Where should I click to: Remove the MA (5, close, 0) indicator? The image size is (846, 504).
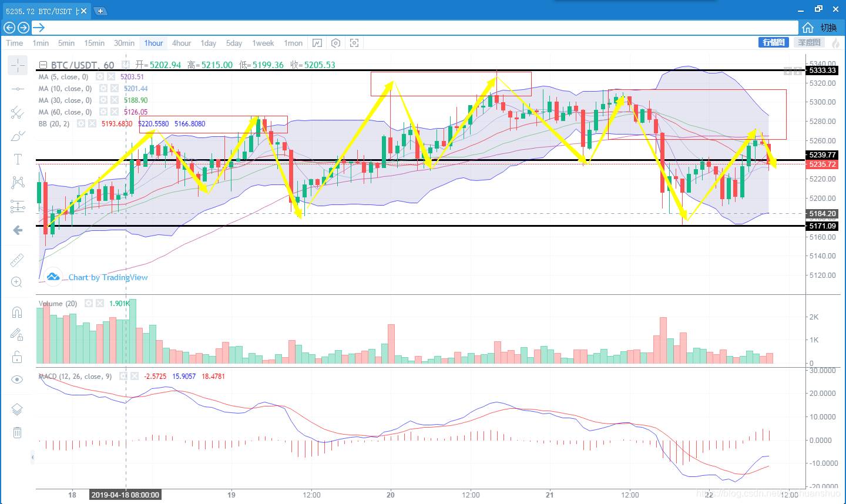[x=111, y=77]
